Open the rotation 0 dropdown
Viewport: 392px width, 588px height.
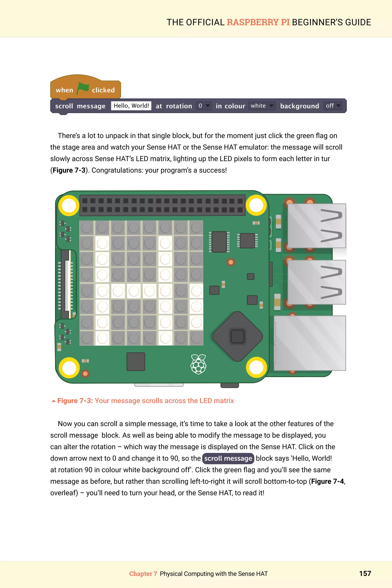point(204,106)
